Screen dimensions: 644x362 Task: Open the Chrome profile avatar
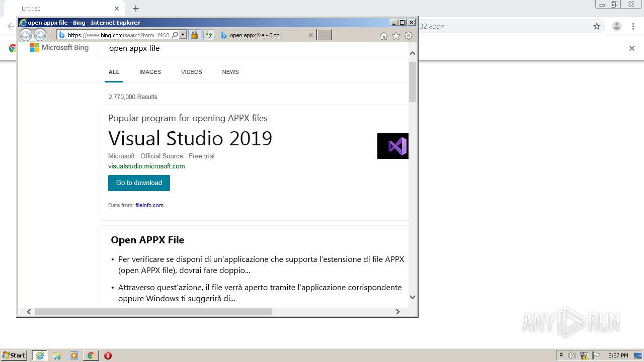616,26
